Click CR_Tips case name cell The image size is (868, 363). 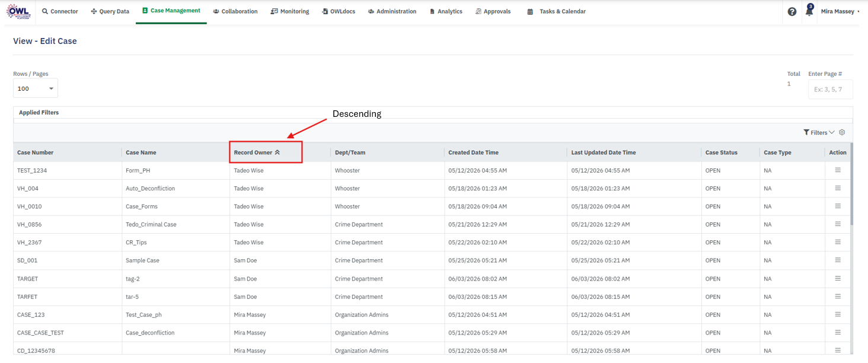pos(136,242)
